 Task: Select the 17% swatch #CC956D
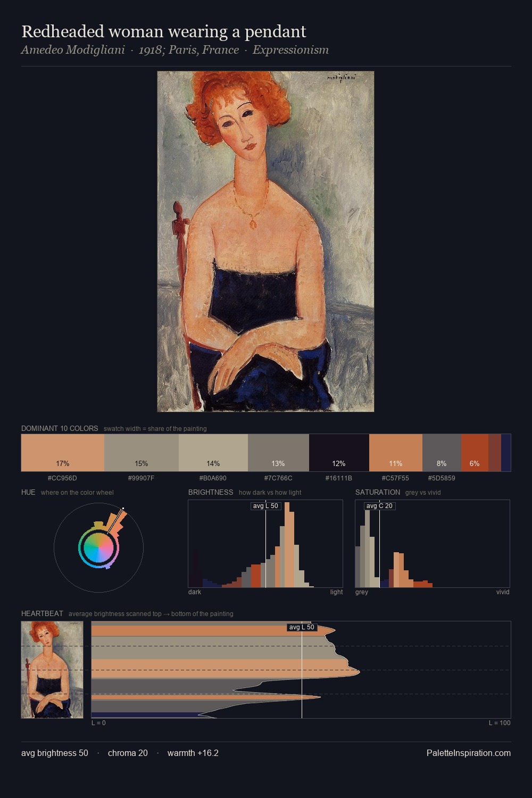63,453
